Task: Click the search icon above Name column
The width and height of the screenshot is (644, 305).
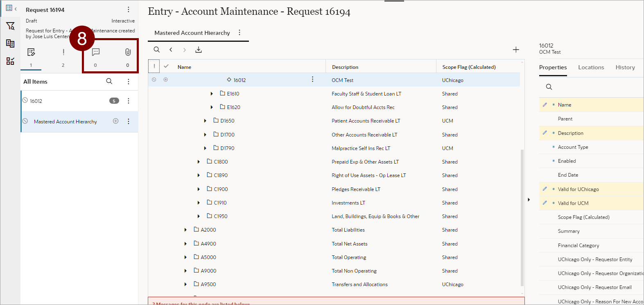Action: 157,50
